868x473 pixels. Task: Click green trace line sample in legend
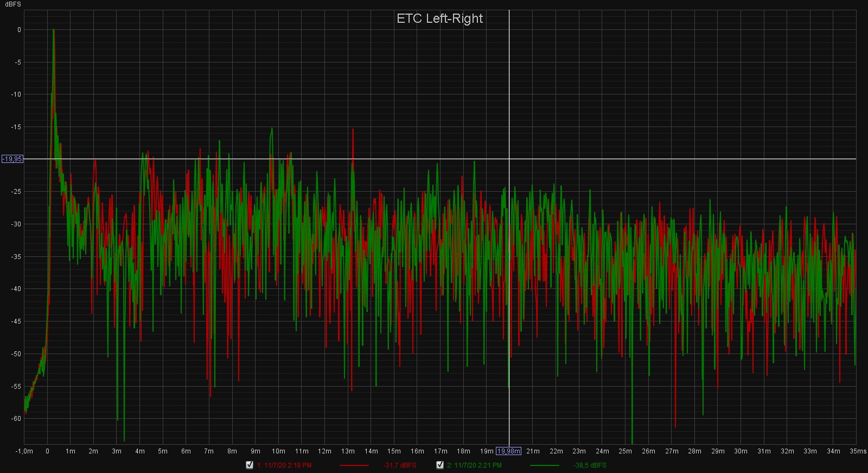[544, 465]
